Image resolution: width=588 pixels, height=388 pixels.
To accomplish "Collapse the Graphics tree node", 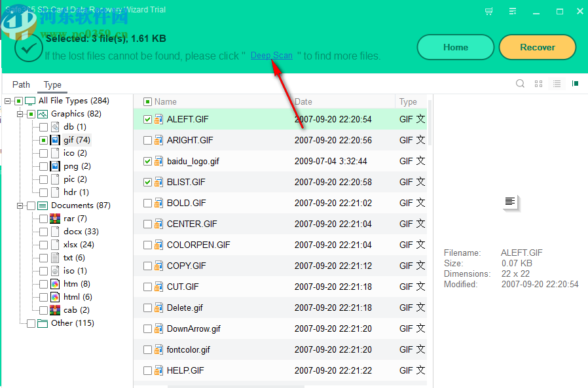I will point(20,113).
